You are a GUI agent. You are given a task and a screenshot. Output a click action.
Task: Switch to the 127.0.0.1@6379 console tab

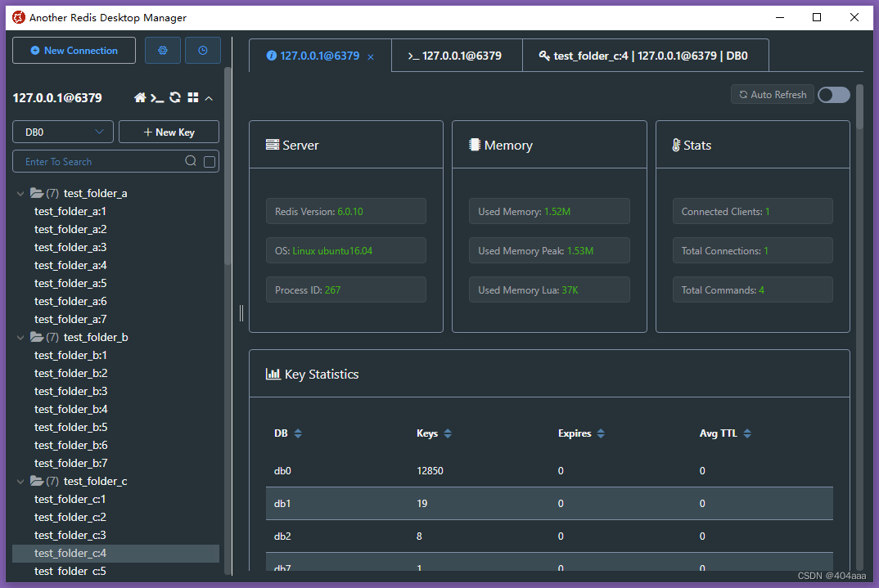click(457, 56)
